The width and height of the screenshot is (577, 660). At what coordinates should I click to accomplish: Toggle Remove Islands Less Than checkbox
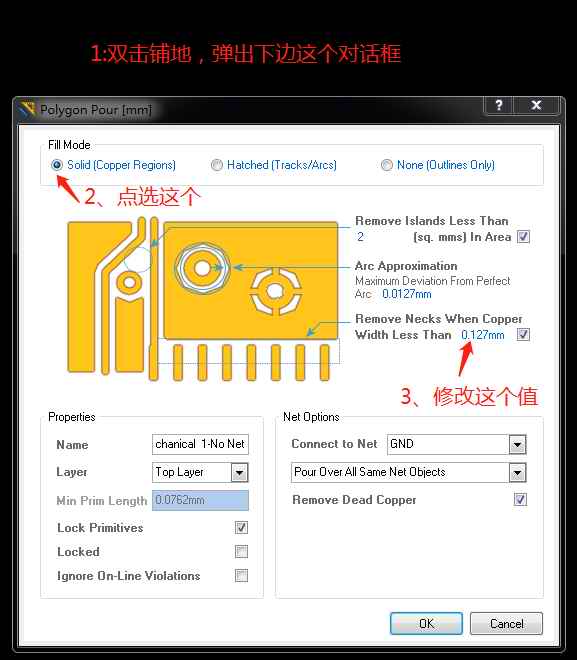pos(523,237)
